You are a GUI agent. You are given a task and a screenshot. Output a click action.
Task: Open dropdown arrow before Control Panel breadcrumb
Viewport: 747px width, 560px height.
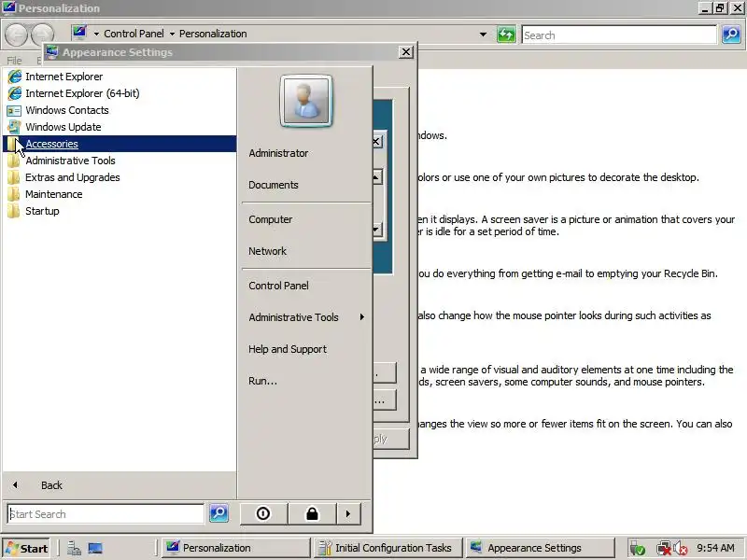tap(96, 34)
